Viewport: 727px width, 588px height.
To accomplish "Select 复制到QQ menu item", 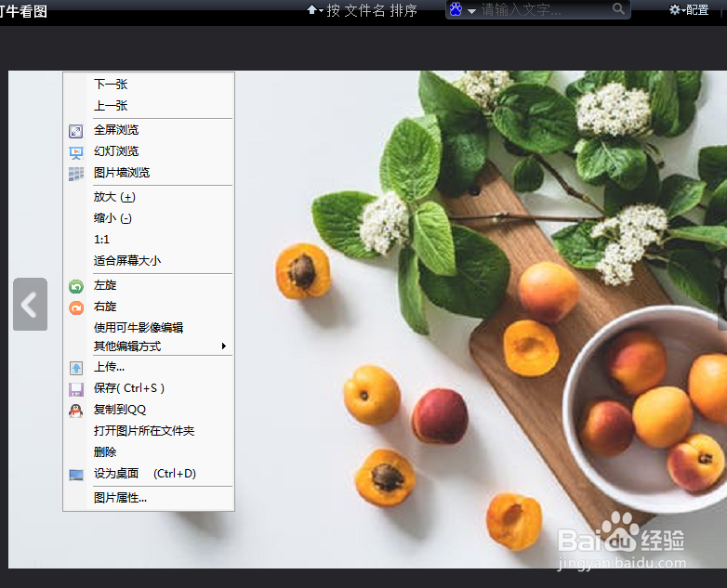I will click(x=149, y=410).
